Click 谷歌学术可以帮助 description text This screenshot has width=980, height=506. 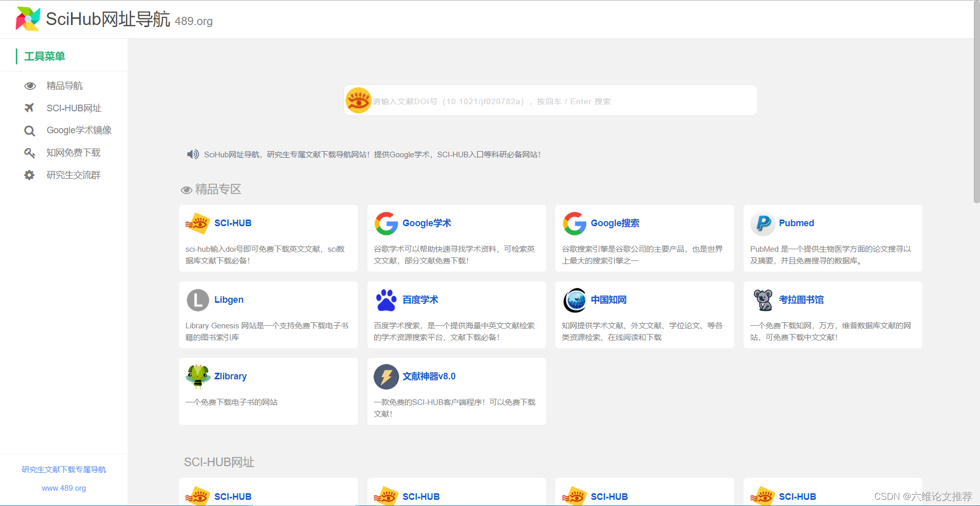454,255
